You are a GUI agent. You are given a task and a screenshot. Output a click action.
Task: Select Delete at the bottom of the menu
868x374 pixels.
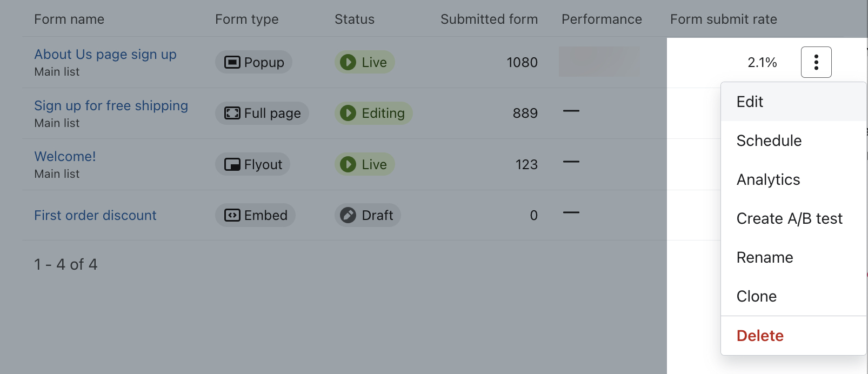point(760,335)
